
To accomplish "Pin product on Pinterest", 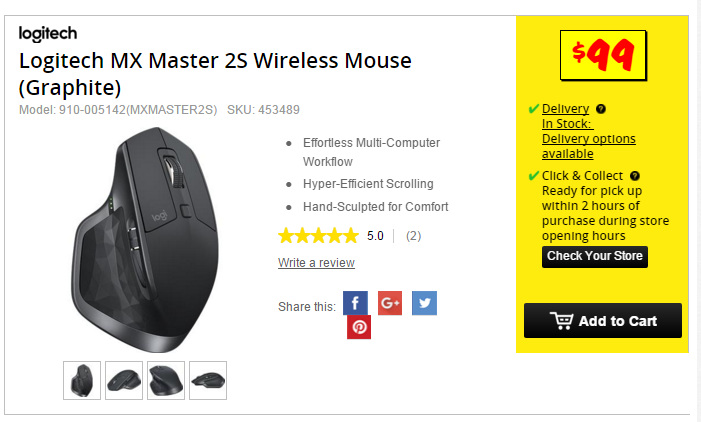I will [x=359, y=327].
